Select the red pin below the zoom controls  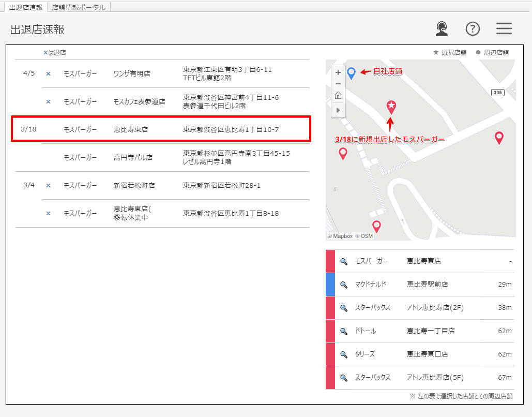(x=343, y=154)
